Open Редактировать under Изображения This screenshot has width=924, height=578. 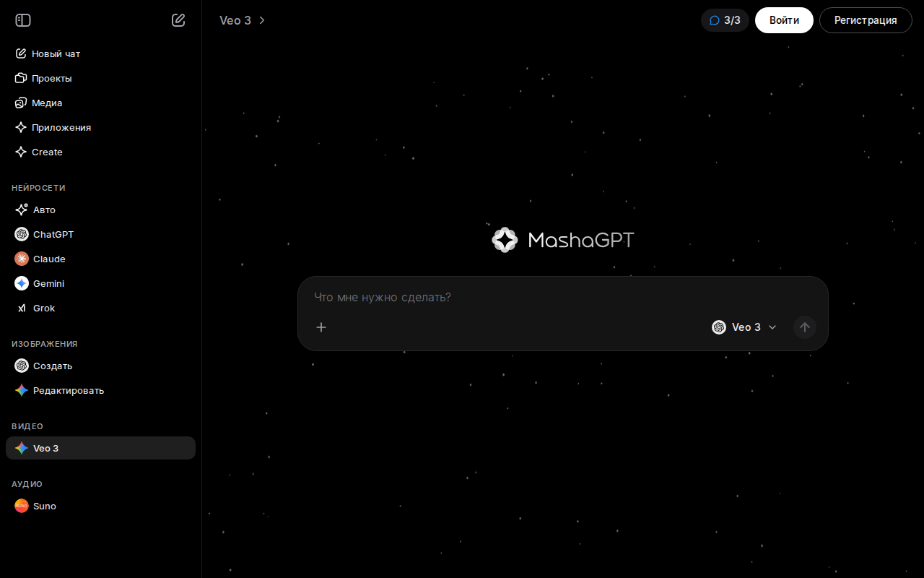[100, 390]
